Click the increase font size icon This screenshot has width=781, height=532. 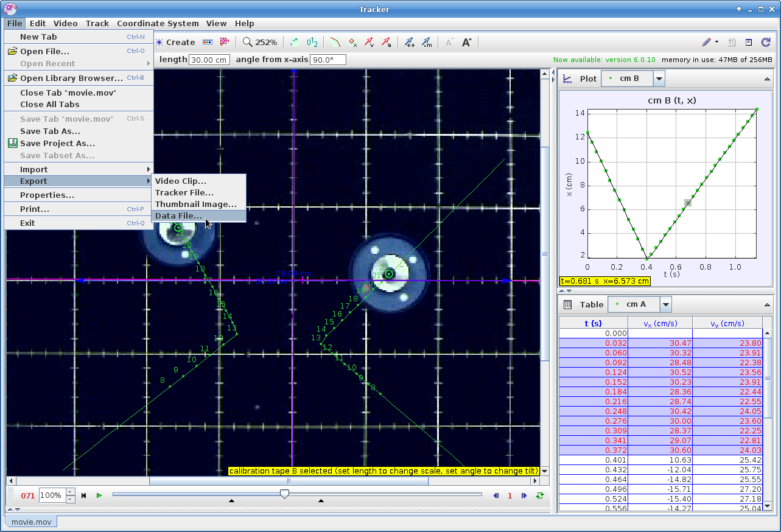point(466,42)
